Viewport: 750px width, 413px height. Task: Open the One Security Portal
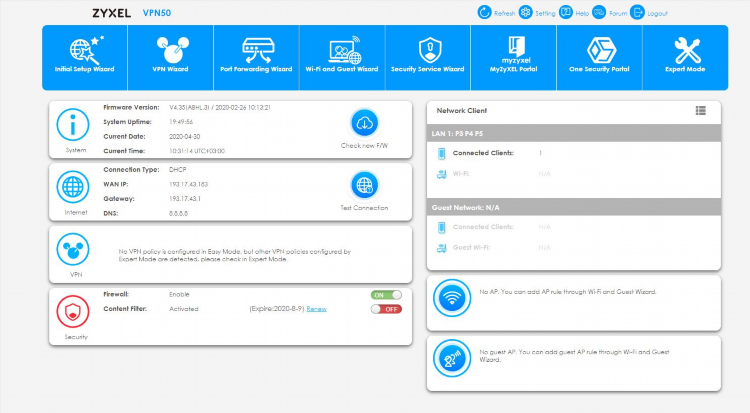click(599, 57)
